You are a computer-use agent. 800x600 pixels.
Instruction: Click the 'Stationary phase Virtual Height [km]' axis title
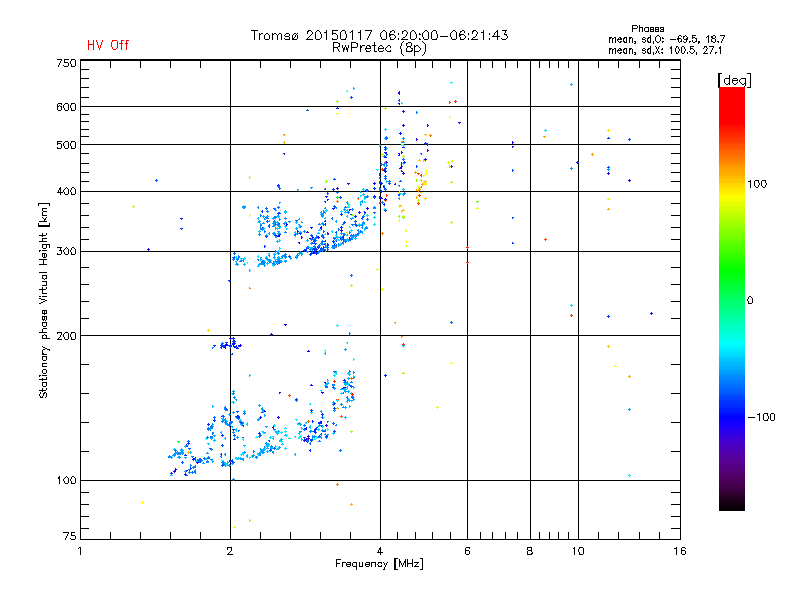coord(44,300)
